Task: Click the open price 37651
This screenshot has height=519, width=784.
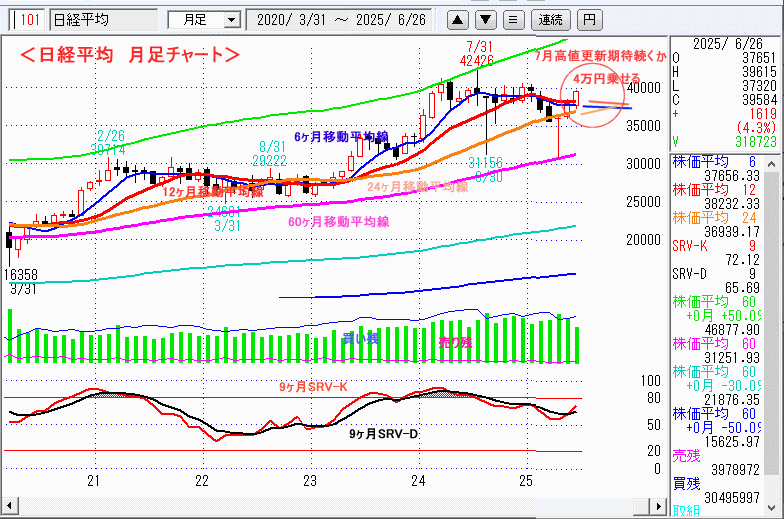Action: pos(760,58)
